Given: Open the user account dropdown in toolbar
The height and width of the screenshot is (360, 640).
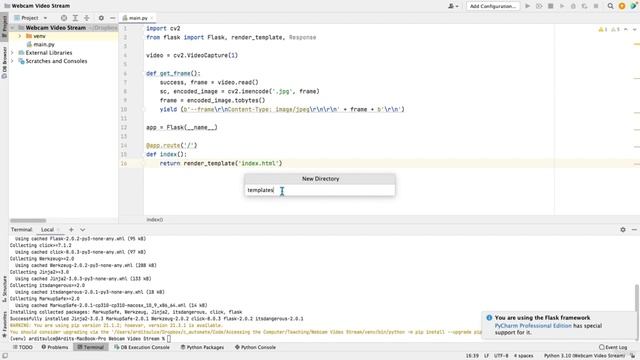Looking at the screenshot, I should 453,6.
